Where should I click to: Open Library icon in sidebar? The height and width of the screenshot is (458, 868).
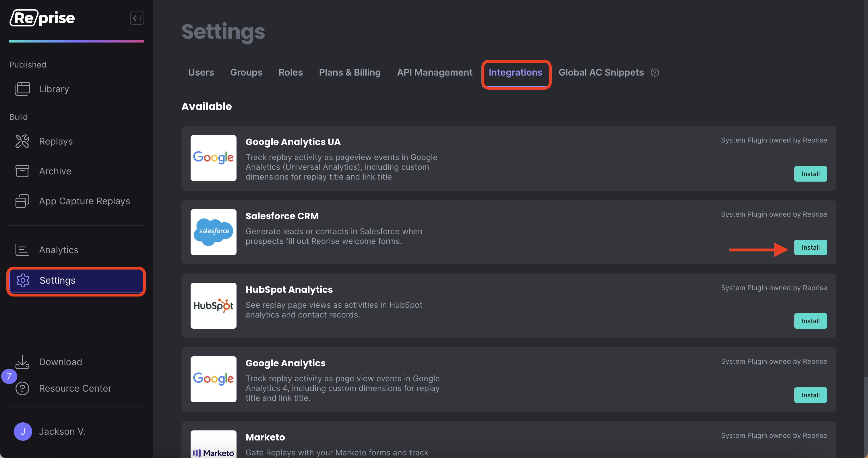[22, 89]
